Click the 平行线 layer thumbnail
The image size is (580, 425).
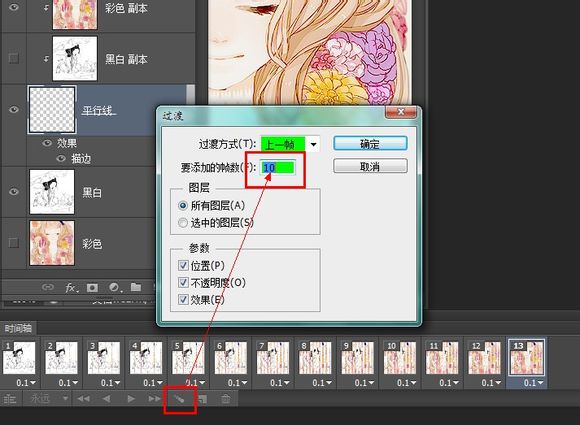pyautogui.click(x=52, y=110)
